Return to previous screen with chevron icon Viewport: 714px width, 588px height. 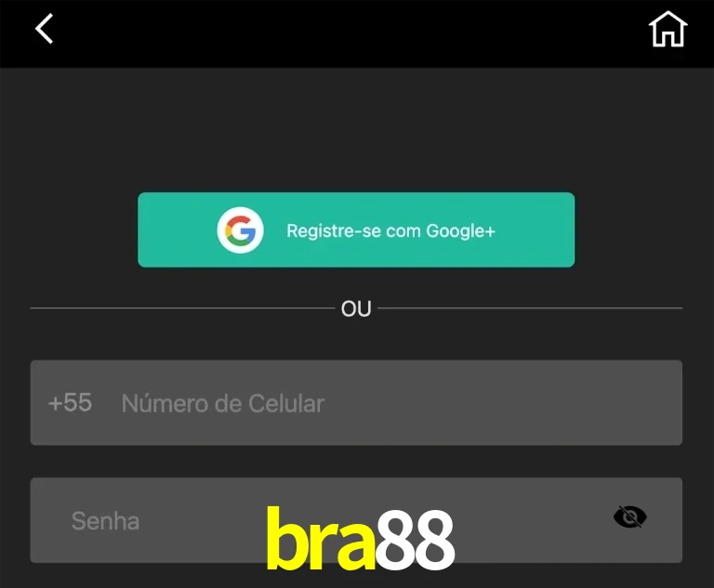(45, 29)
